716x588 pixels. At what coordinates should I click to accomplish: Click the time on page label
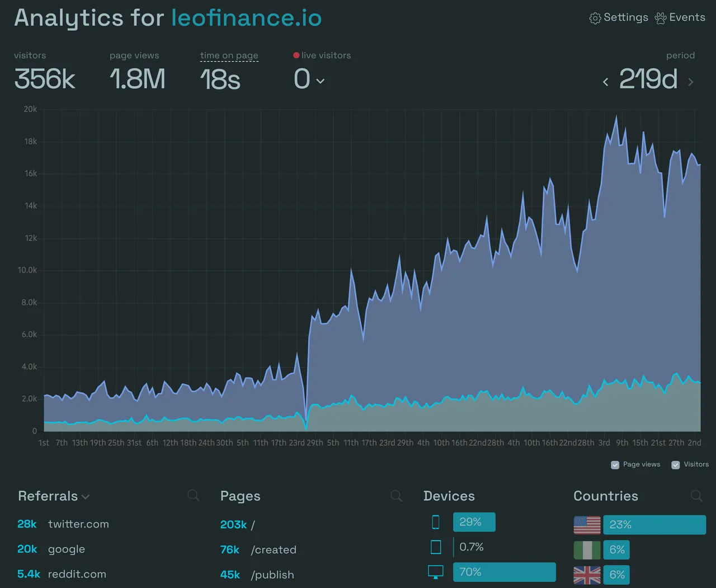[x=229, y=55]
